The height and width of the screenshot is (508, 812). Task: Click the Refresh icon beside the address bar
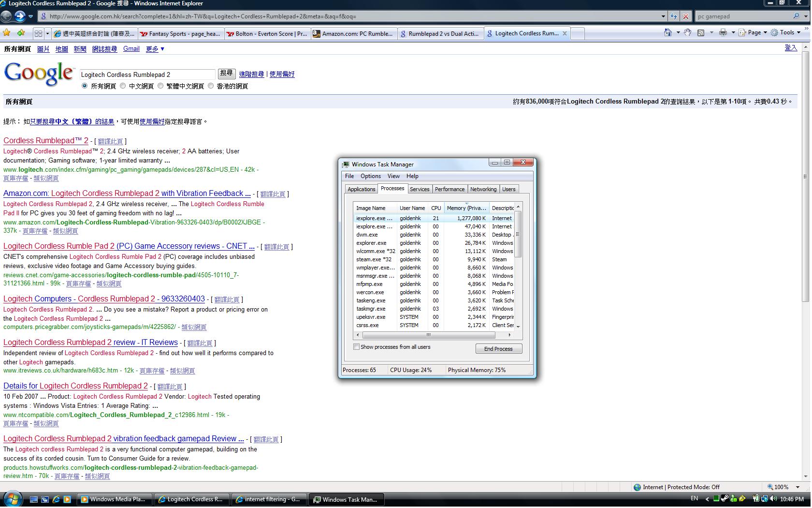(674, 16)
